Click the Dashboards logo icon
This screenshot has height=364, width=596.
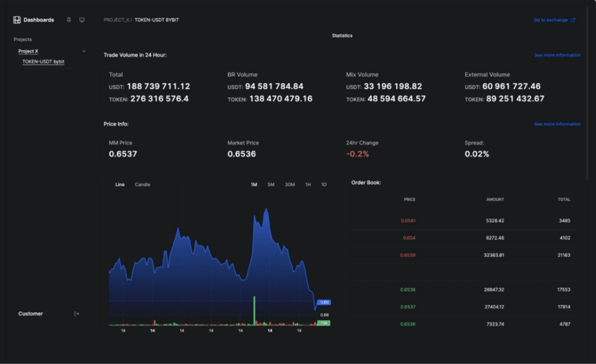17,20
